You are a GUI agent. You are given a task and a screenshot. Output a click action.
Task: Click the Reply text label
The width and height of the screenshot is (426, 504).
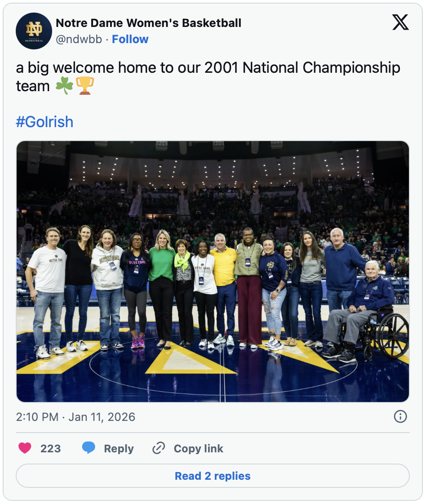pos(119,448)
